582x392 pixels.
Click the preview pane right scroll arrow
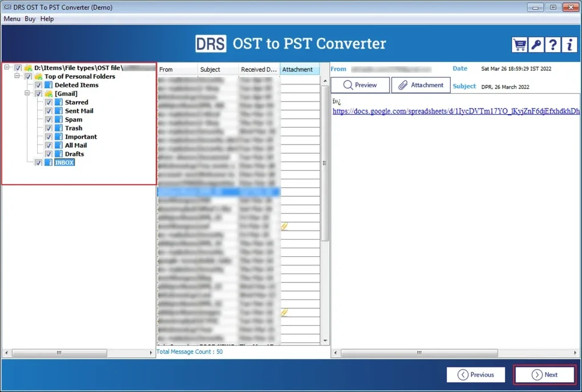tap(575, 353)
